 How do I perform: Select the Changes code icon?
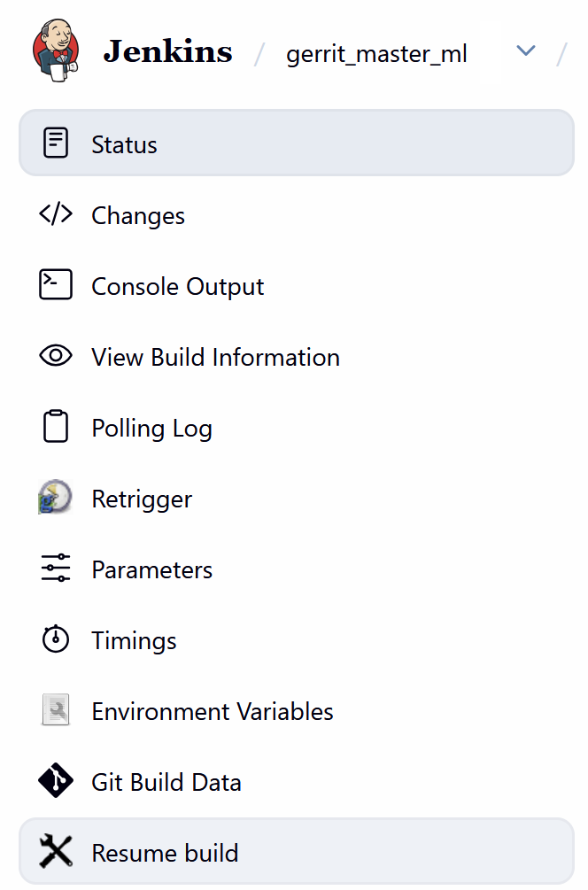(x=55, y=214)
